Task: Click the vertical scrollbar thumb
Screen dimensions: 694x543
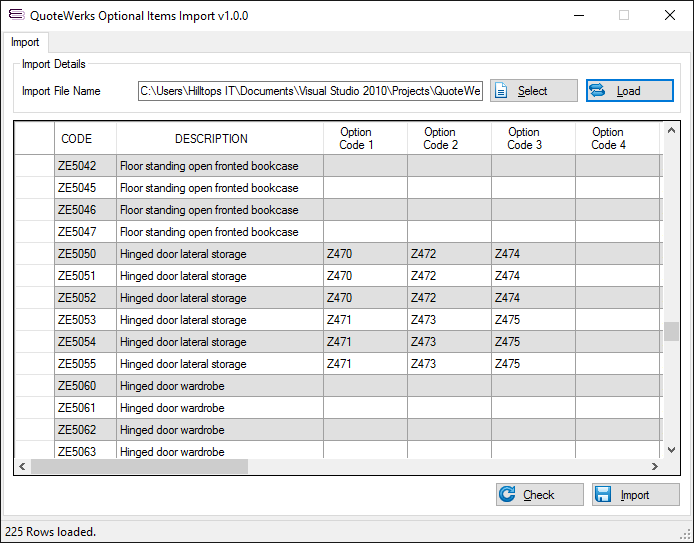Action: [672, 331]
